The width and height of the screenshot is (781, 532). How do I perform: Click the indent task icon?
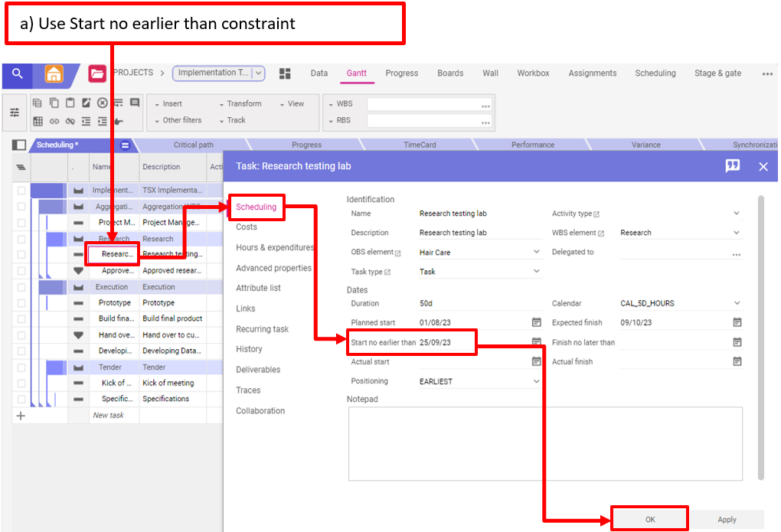(103, 121)
